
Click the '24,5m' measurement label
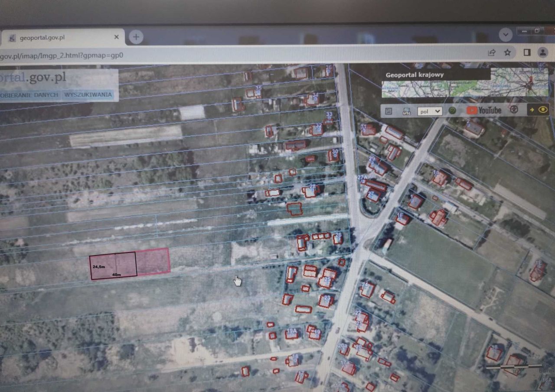point(99,267)
